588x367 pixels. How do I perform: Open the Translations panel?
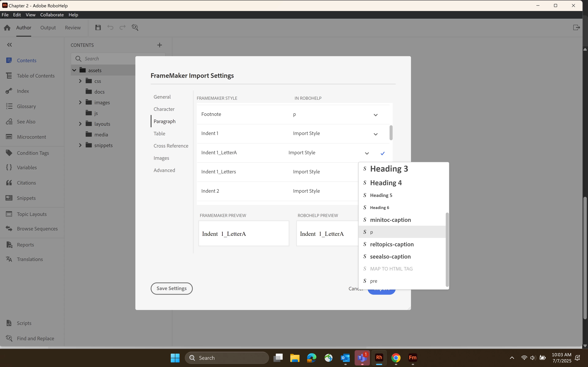pos(30,259)
